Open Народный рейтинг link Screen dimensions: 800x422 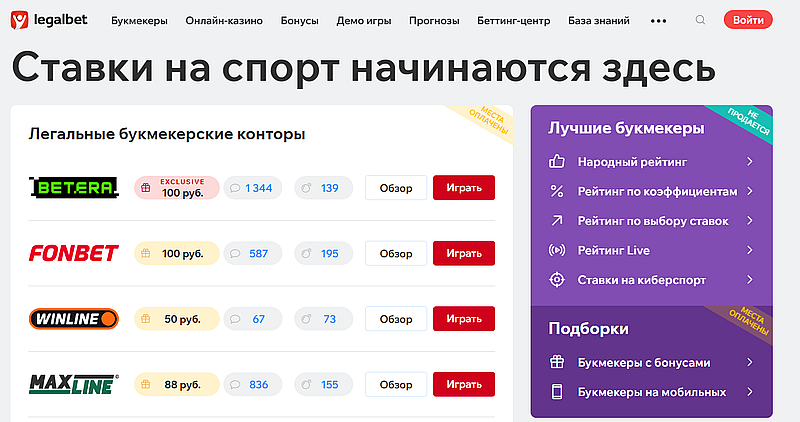(632, 162)
